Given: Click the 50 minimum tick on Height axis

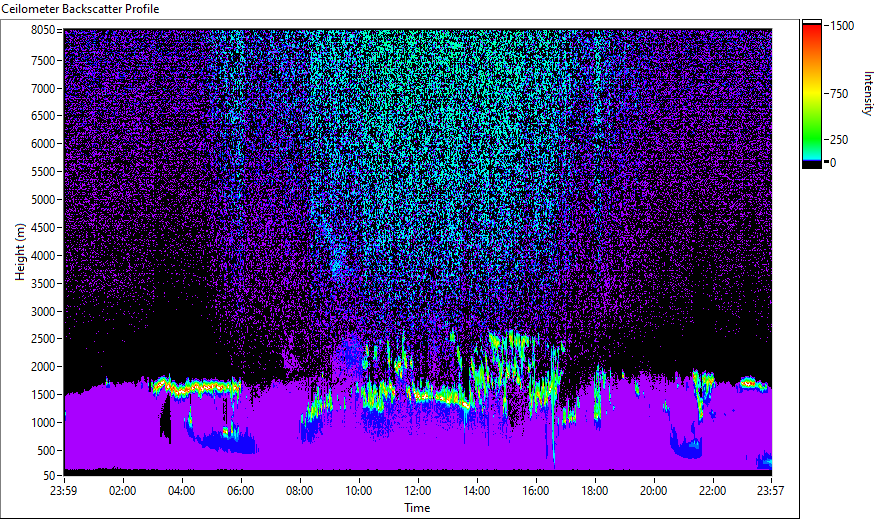Looking at the screenshot, I should (49, 476).
